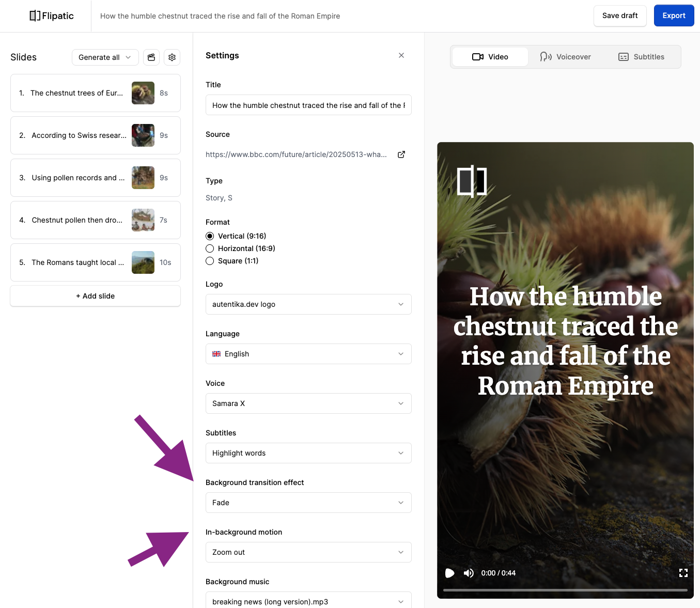Click the video time 0:00 / 0:44
This screenshot has height=608, width=700.
point(499,573)
